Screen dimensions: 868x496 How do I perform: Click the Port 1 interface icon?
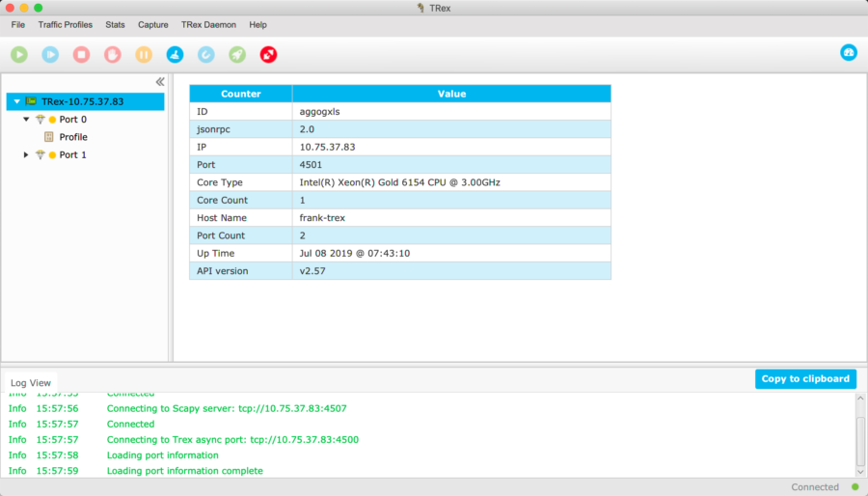click(x=41, y=154)
